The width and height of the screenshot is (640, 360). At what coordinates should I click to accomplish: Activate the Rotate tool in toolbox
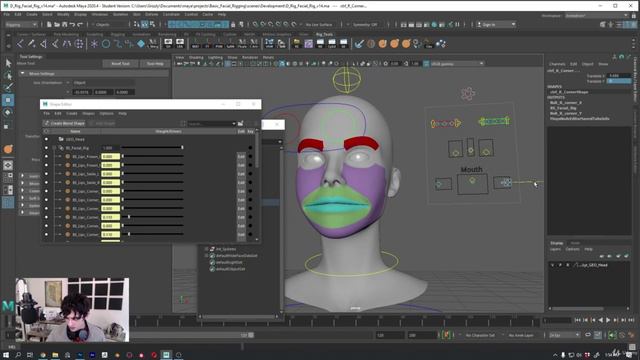(x=8, y=112)
